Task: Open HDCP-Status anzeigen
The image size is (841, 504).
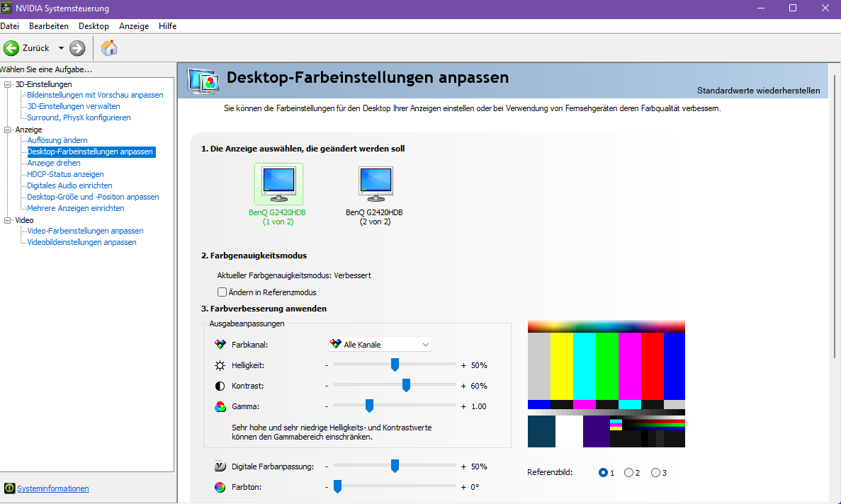Action: pyautogui.click(x=65, y=174)
